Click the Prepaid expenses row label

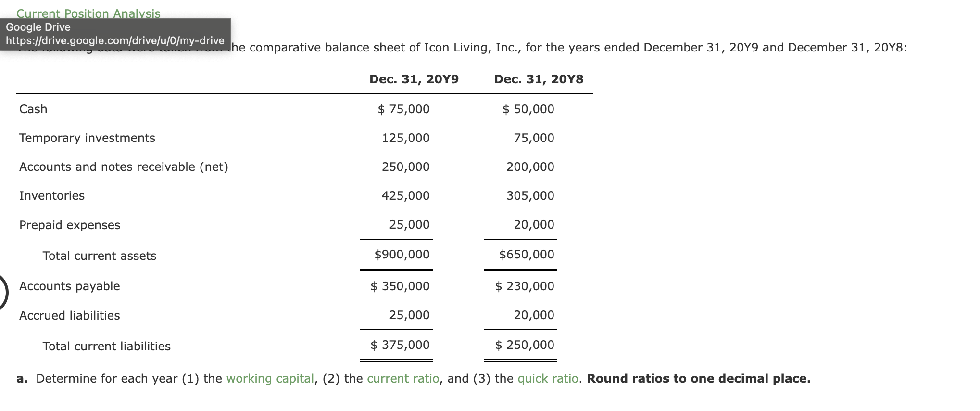(70, 225)
